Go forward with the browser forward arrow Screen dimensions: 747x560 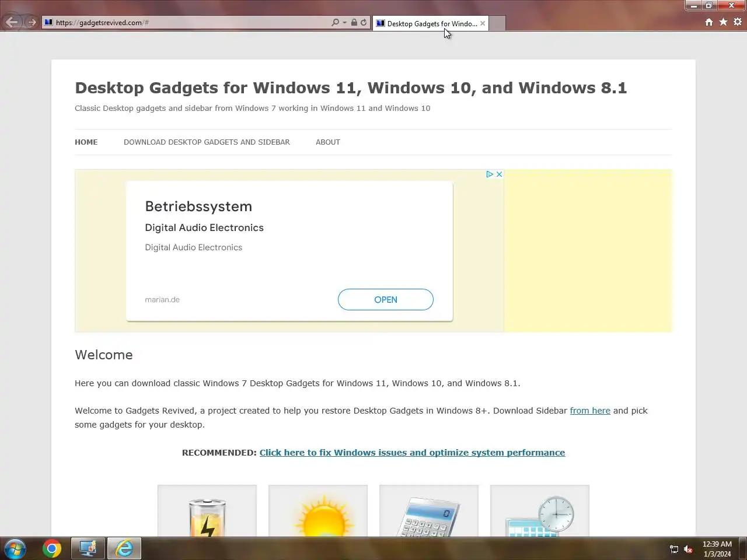[32, 22]
